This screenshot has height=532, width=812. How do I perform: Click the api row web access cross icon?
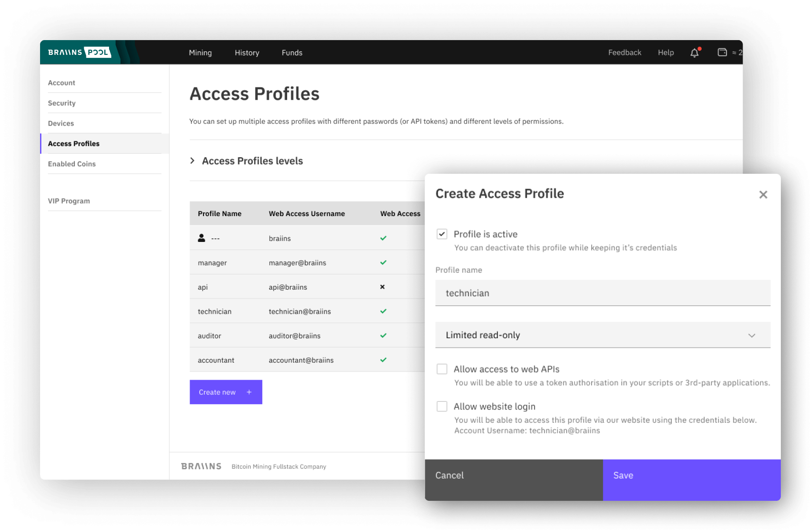[x=382, y=287]
